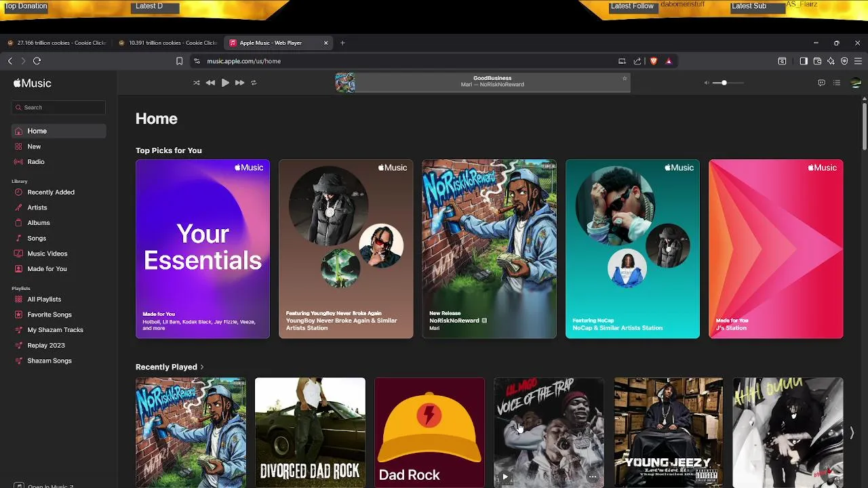Image resolution: width=868 pixels, height=488 pixels.
Task: Open the Brave Shields lion icon
Action: pos(654,61)
